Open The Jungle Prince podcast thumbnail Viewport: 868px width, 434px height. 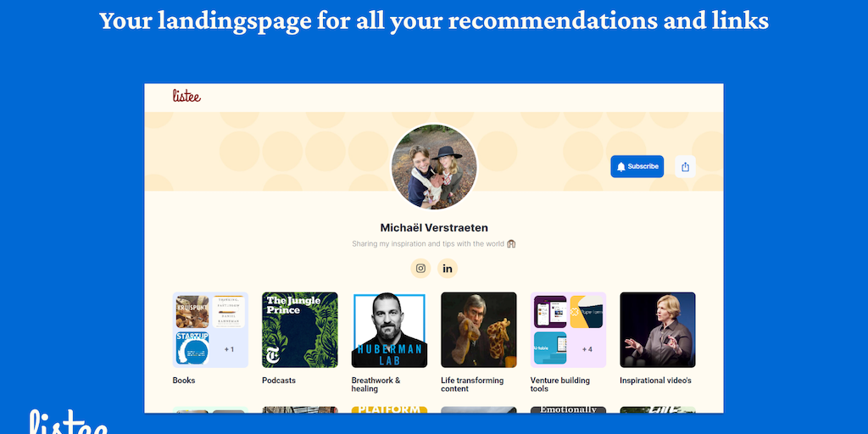[x=300, y=330]
